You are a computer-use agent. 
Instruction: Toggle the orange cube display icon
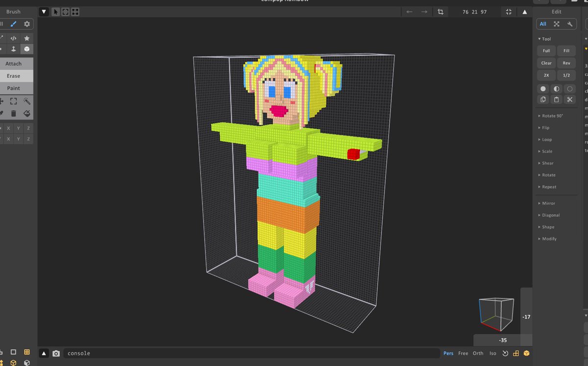coord(526,353)
